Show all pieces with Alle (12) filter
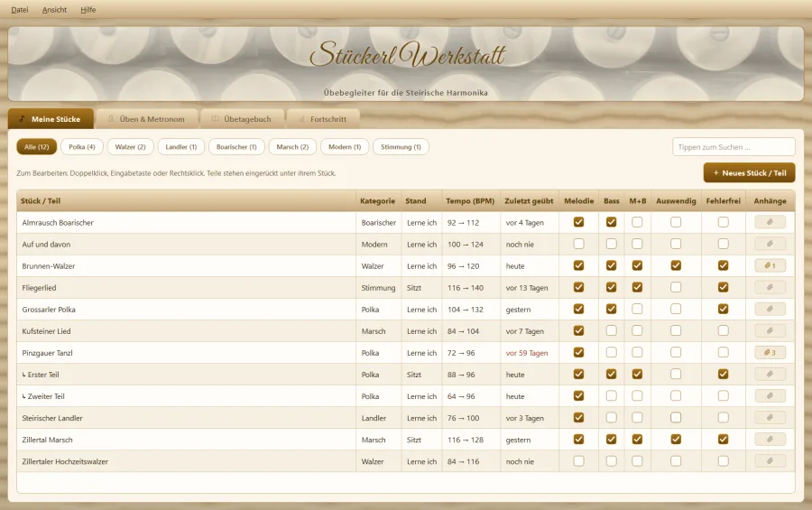Image resolution: width=812 pixels, height=510 pixels. click(x=37, y=147)
